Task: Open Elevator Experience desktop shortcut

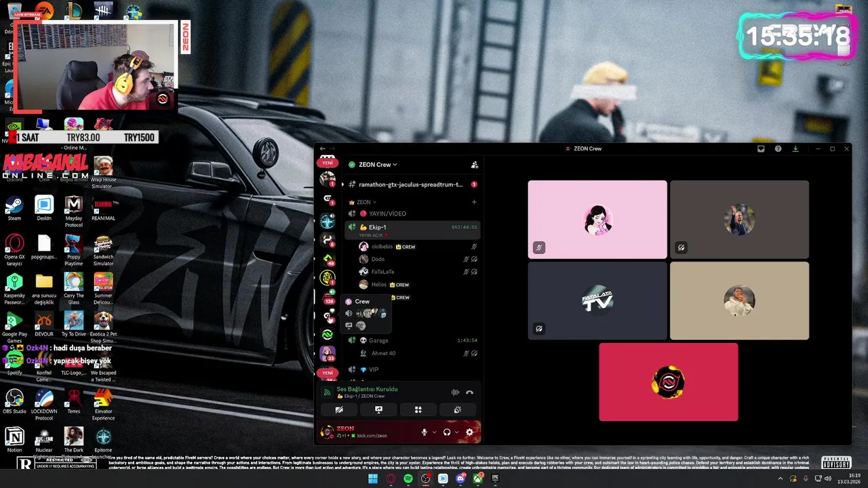Action: click(x=104, y=405)
